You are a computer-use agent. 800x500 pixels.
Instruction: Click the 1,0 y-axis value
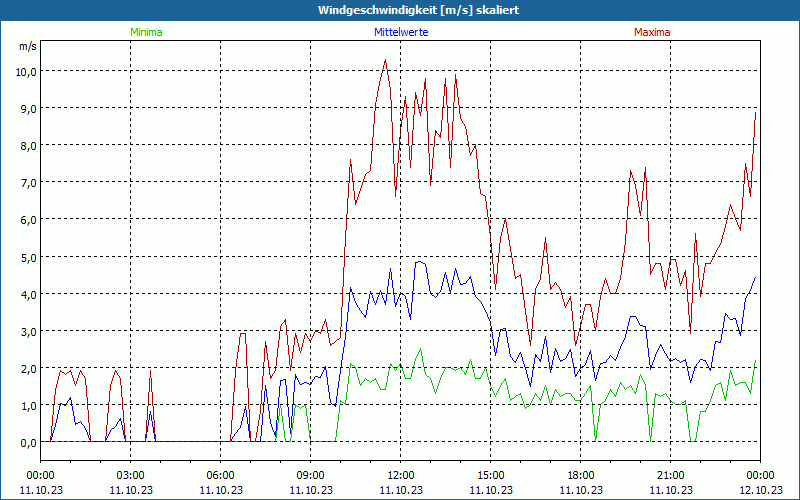tap(28, 406)
